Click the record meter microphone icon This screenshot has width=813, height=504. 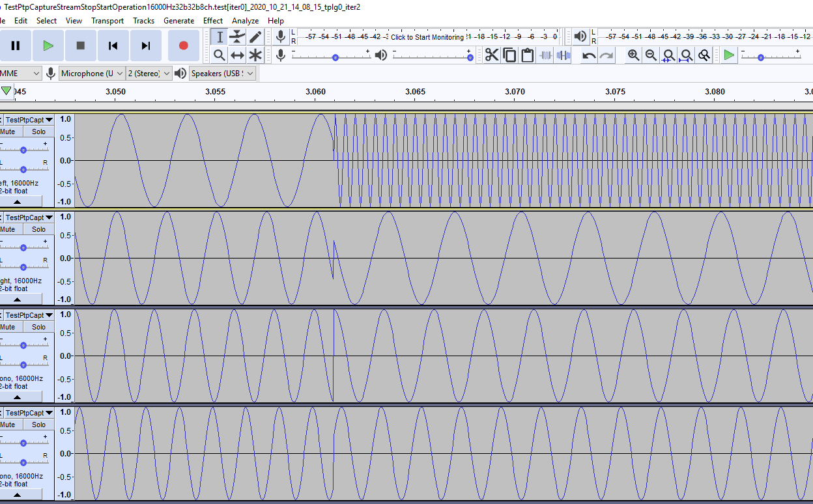pos(281,36)
